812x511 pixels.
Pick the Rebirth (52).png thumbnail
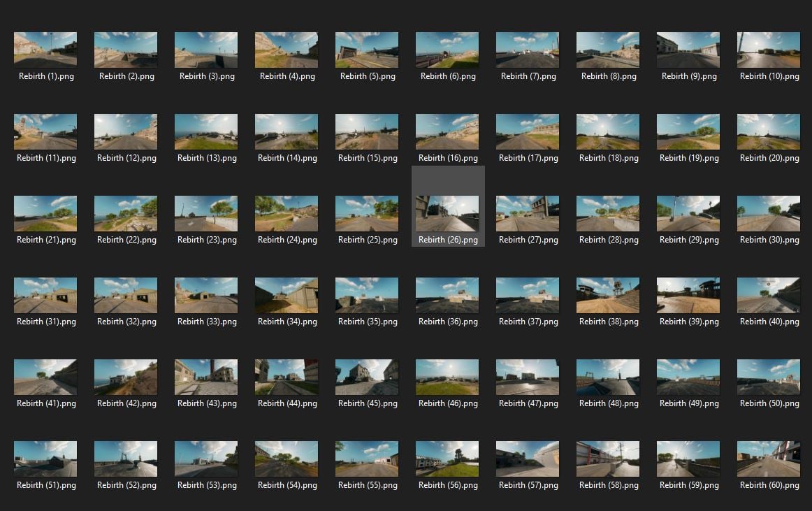[x=126, y=459]
